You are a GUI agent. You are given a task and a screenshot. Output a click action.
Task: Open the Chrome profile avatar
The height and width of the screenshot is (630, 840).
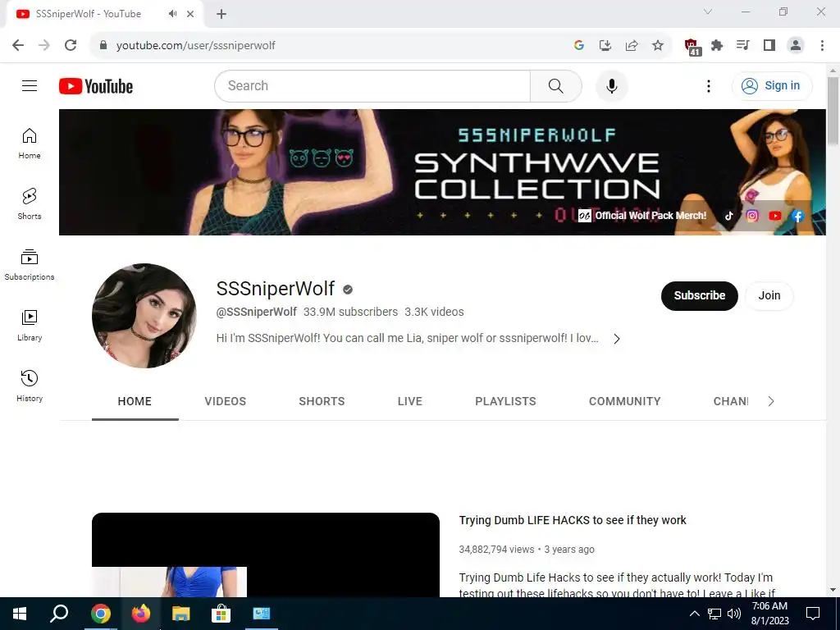coord(796,45)
